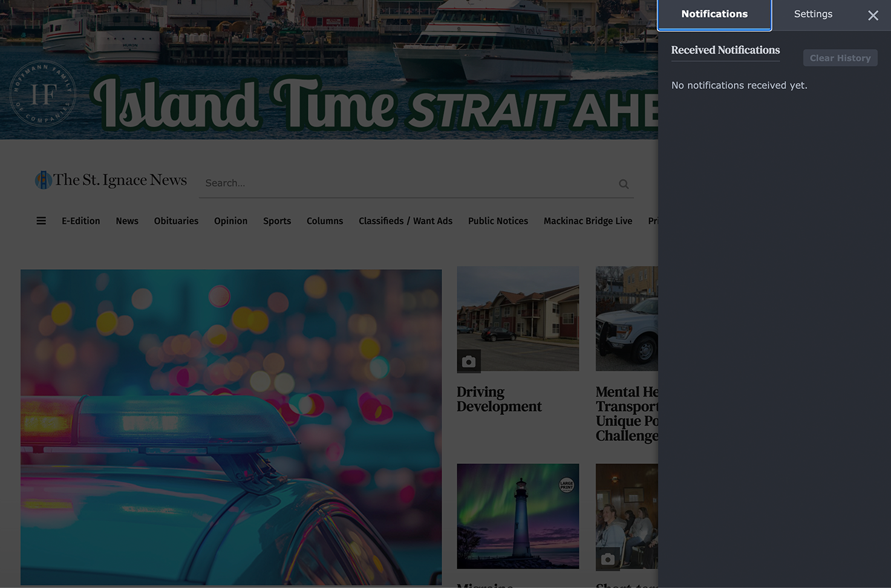The image size is (891, 588).
Task: Click the search magnifier icon
Action: click(x=624, y=184)
